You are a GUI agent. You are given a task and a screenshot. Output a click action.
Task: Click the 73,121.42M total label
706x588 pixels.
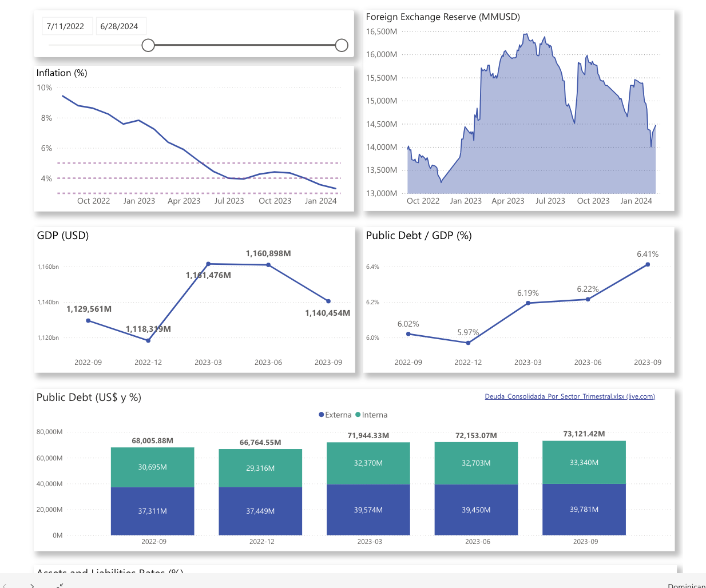click(584, 434)
